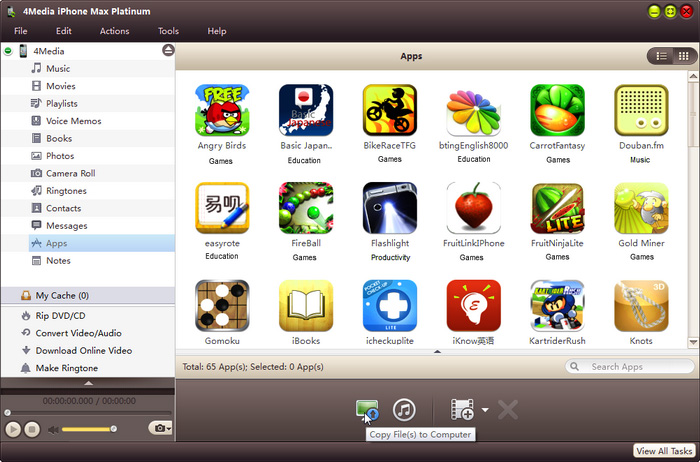700x462 pixels.
Task: Click the add files filmstrip icon
Action: coord(462,409)
